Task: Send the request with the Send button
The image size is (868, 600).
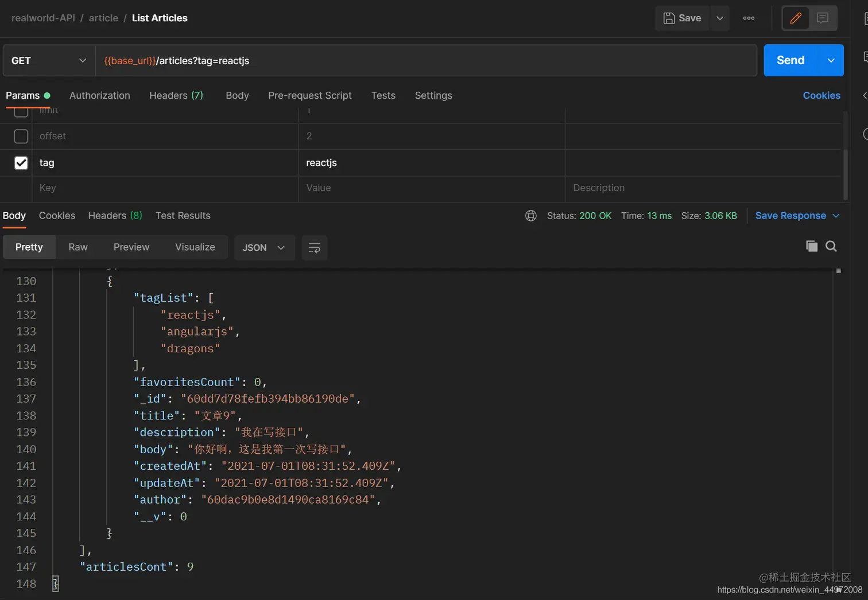Action: 790,60
